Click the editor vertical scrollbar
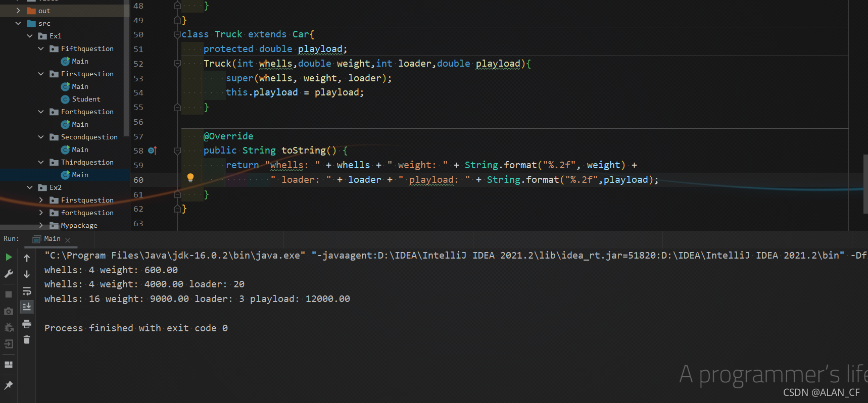 pos(865,184)
